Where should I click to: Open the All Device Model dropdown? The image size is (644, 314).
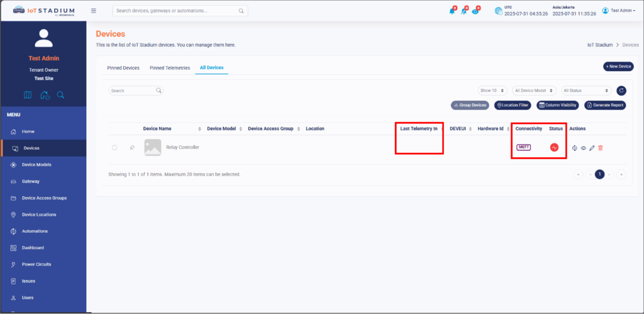coord(534,91)
